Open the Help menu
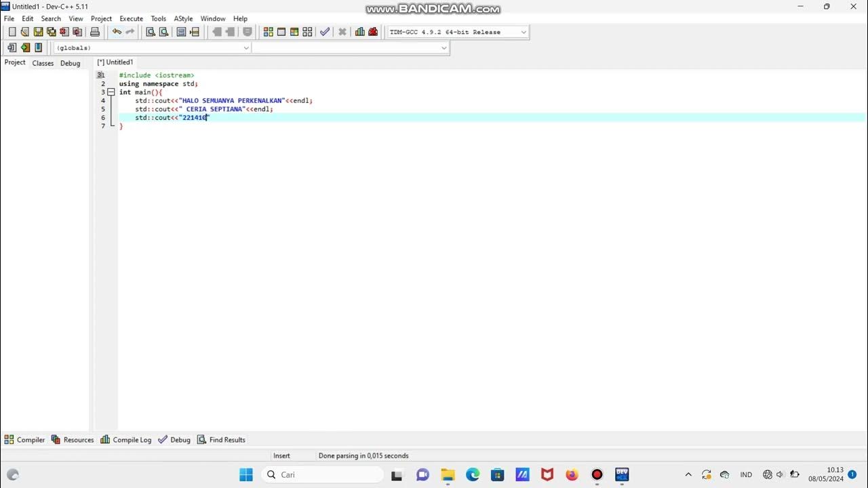868x488 pixels. (x=240, y=18)
